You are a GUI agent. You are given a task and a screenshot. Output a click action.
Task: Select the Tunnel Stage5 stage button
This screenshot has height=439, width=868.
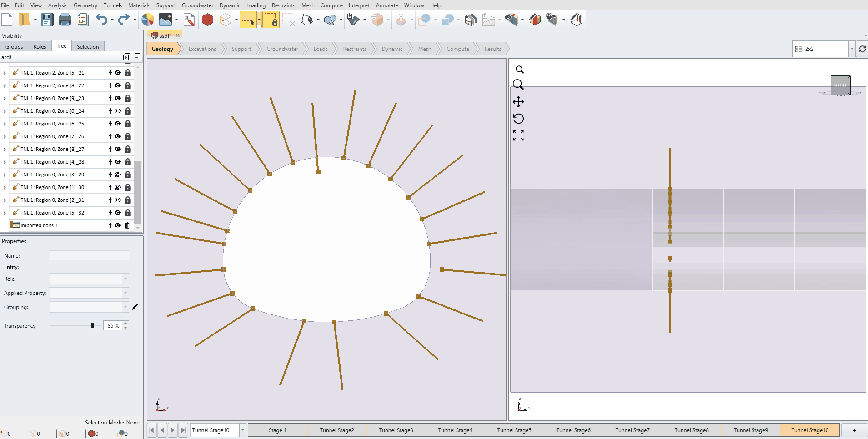514,430
